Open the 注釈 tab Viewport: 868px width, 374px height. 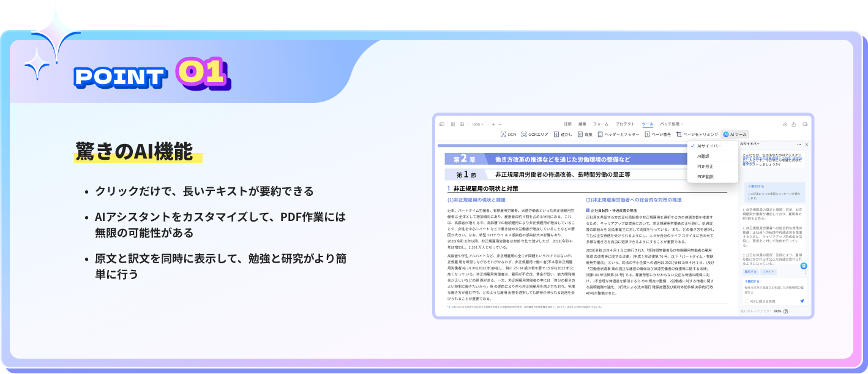point(568,124)
